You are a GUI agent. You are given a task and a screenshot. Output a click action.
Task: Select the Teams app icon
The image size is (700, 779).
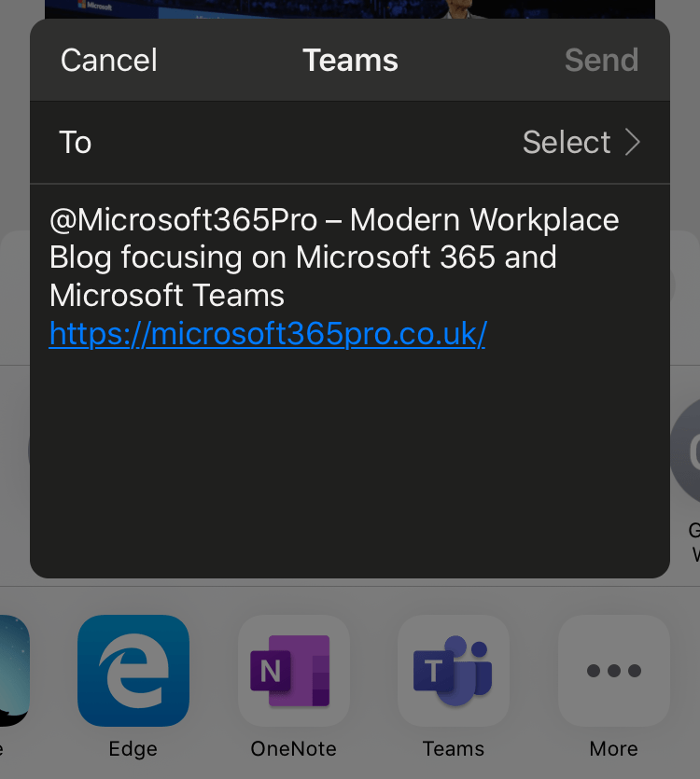coord(454,671)
